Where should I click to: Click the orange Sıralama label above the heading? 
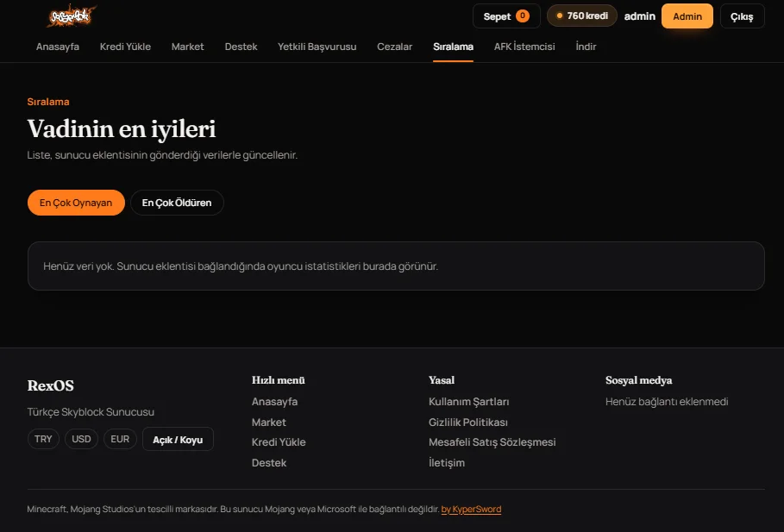(48, 102)
